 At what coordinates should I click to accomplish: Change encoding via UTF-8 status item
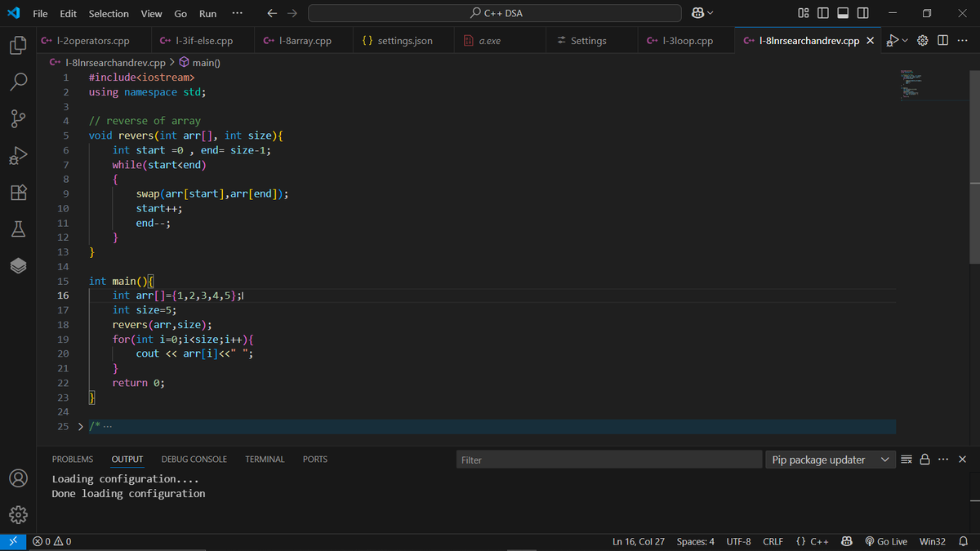coord(739,542)
